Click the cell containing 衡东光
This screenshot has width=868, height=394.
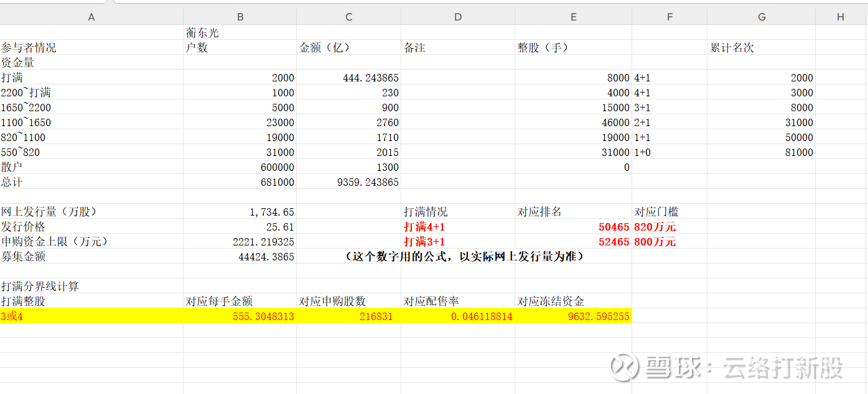(x=240, y=32)
